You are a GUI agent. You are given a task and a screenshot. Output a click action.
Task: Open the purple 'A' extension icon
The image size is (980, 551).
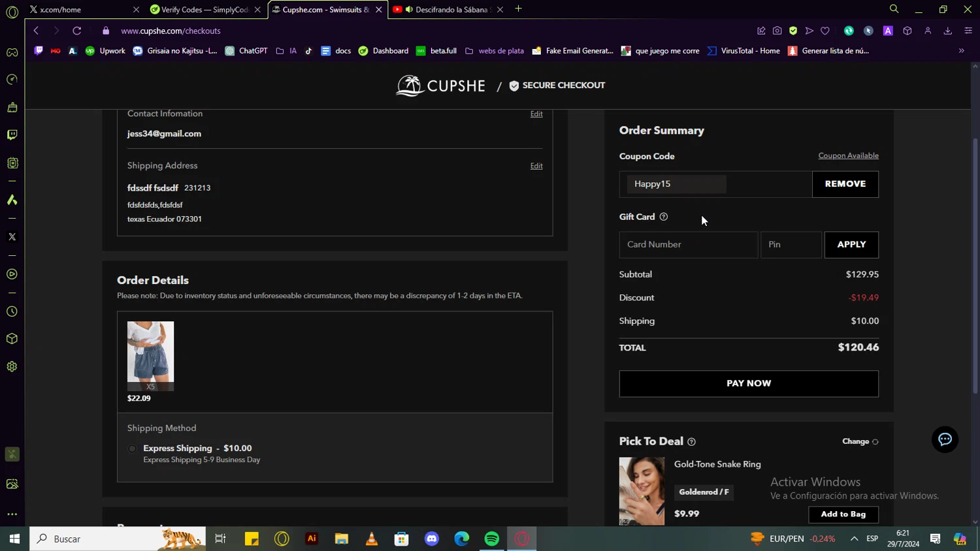[888, 31]
